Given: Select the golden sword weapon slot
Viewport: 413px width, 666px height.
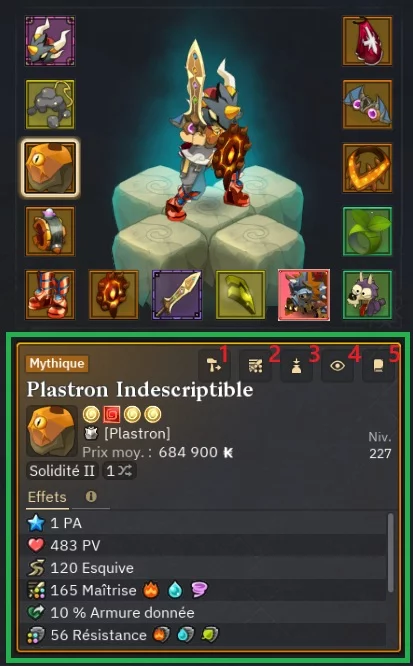Looking at the screenshot, I should point(177,295).
